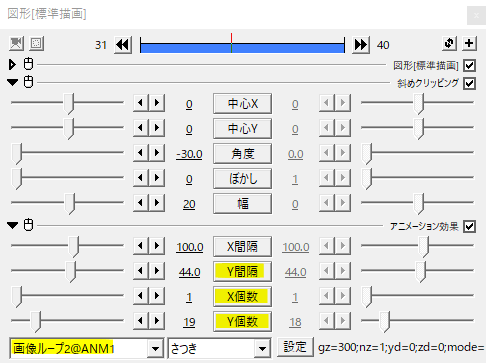Click the red frame marker in the timeline bar

point(231,43)
